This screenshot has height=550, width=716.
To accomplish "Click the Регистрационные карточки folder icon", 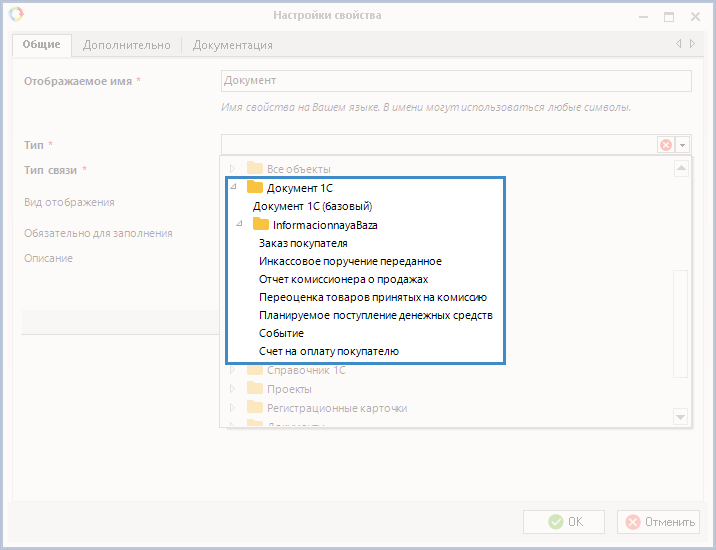I will (x=255, y=407).
